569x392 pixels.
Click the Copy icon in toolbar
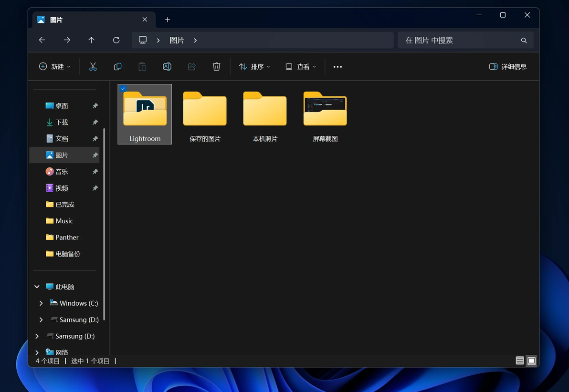[117, 67]
